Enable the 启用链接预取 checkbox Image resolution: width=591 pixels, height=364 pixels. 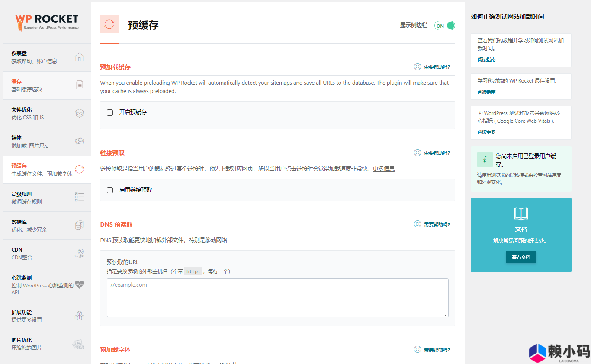(x=110, y=190)
